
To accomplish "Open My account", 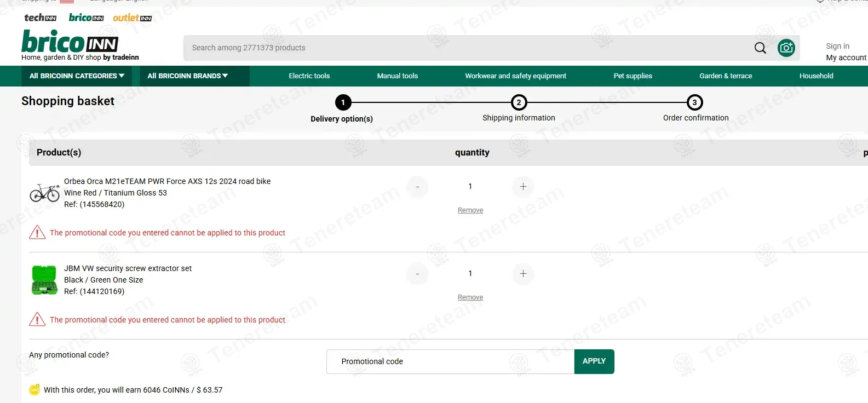I will point(846,57).
